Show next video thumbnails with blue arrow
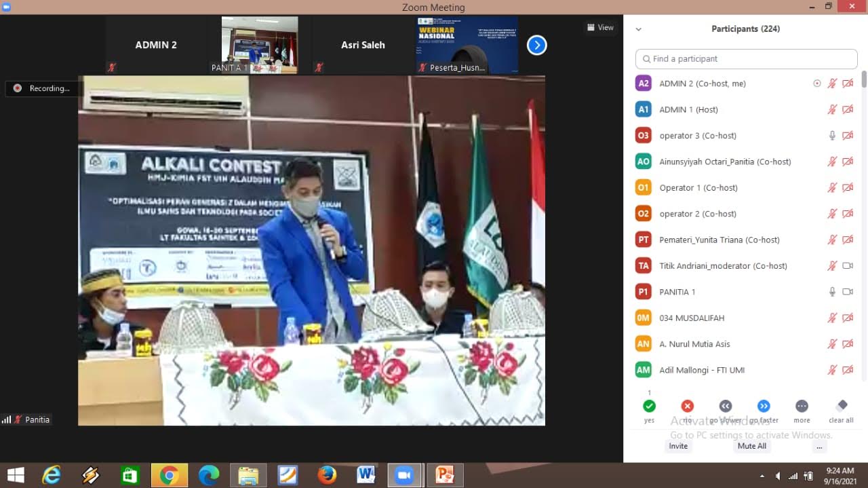Viewport: 868px width, 488px height. pyautogui.click(x=536, y=45)
